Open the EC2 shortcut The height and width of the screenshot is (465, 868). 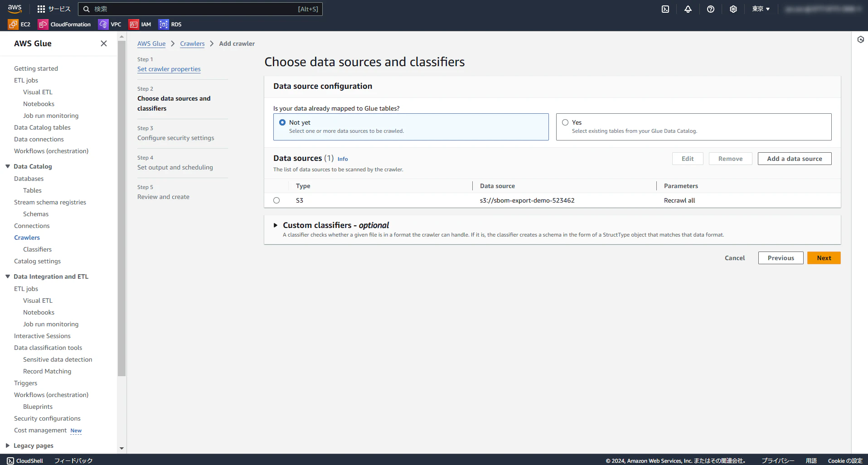point(19,24)
